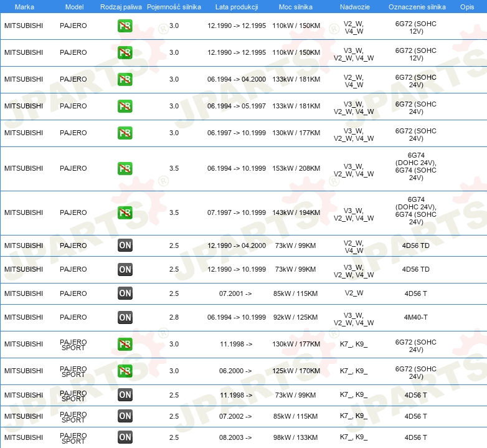Select the '3.5' capacity cell in 153kW row
Screen dimensions: 487x448
pyautogui.click(x=174, y=168)
